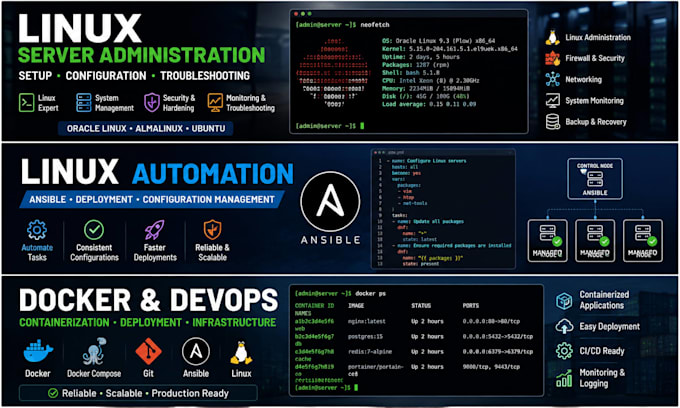Screen dimensions: 680x408
Task: Click "Ensure required packages are installed" code line
Action: 454,245
